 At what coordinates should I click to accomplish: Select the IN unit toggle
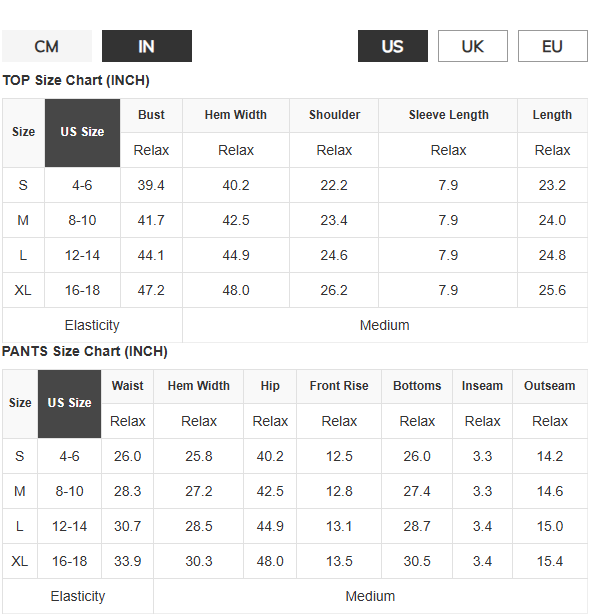click(147, 46)
